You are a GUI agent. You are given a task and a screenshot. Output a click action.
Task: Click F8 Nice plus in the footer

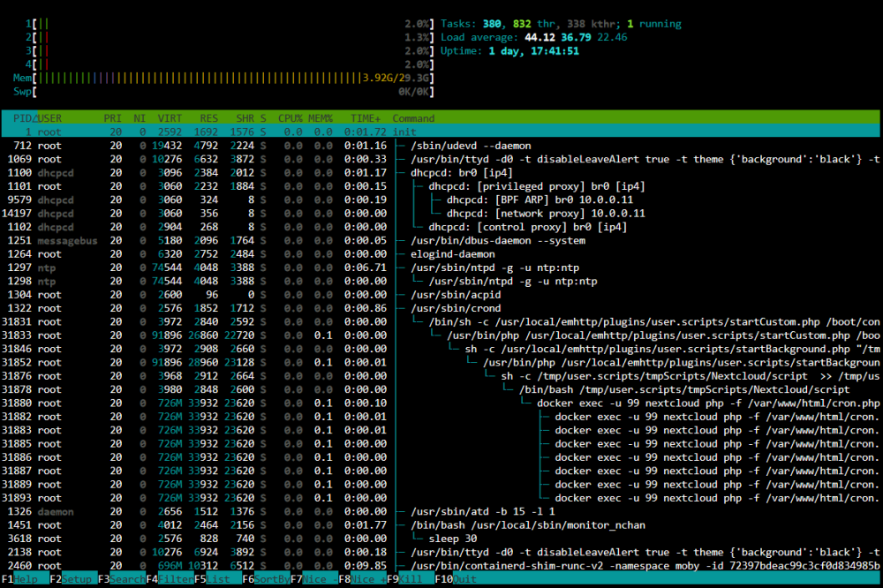[x=363, y=579]
